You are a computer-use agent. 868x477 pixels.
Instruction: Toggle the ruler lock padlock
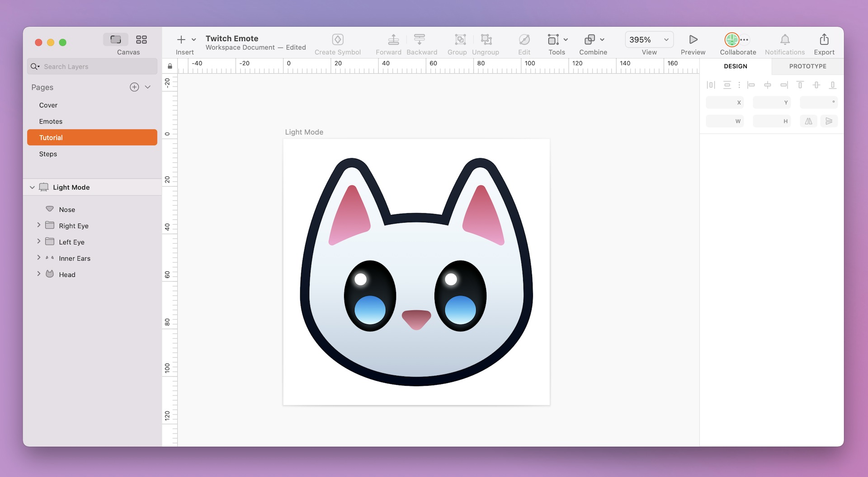tap(170, 65)
